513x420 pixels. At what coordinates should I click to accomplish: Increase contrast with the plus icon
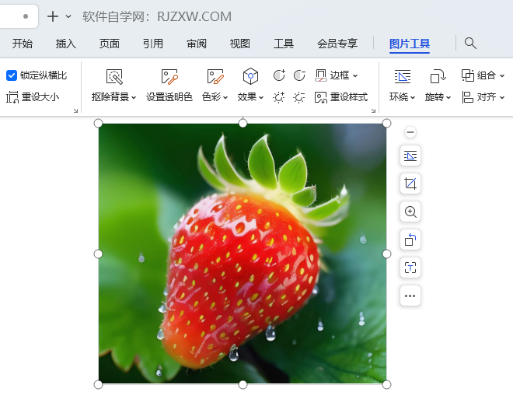pos(279,75)
